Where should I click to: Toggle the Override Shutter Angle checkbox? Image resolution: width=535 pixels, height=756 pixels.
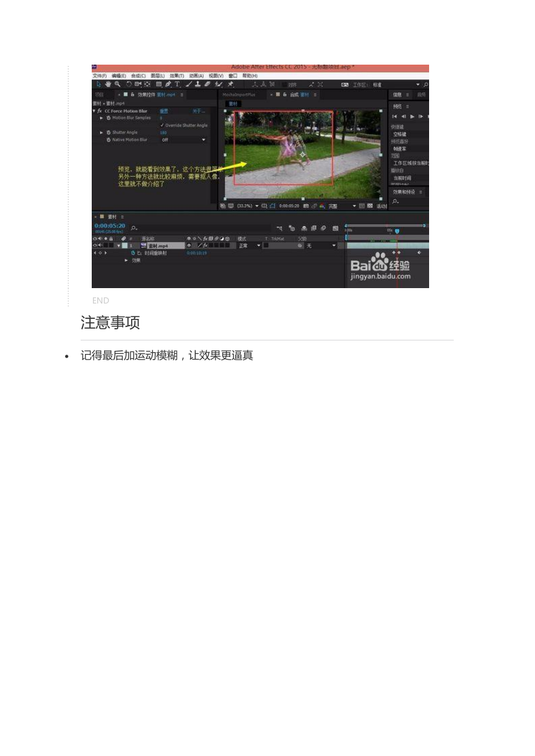pyautogui.click(x=162, y=125)
